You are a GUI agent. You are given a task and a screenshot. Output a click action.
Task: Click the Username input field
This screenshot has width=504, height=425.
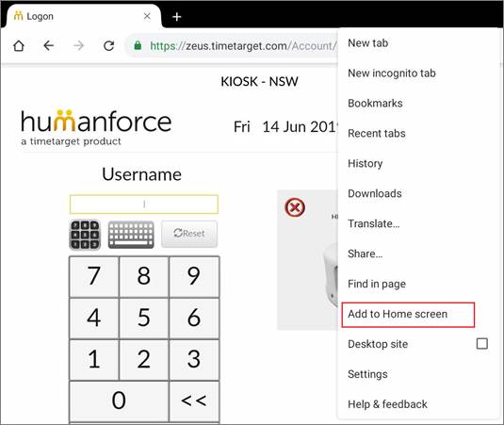point(144,204)
